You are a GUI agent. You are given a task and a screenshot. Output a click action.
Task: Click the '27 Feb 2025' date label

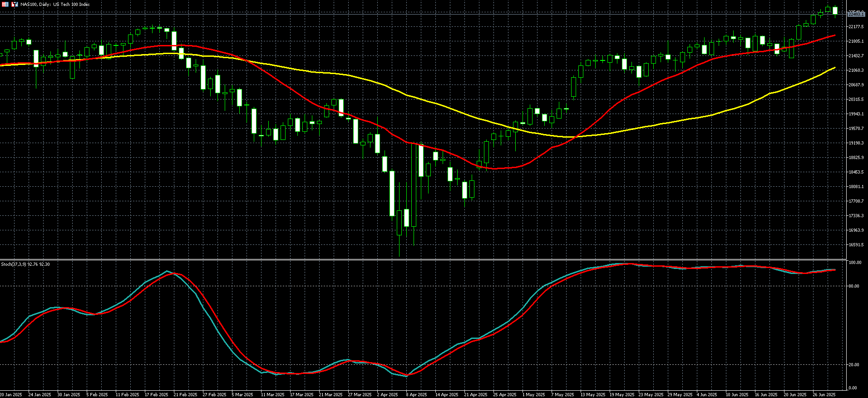coord(214,395)
